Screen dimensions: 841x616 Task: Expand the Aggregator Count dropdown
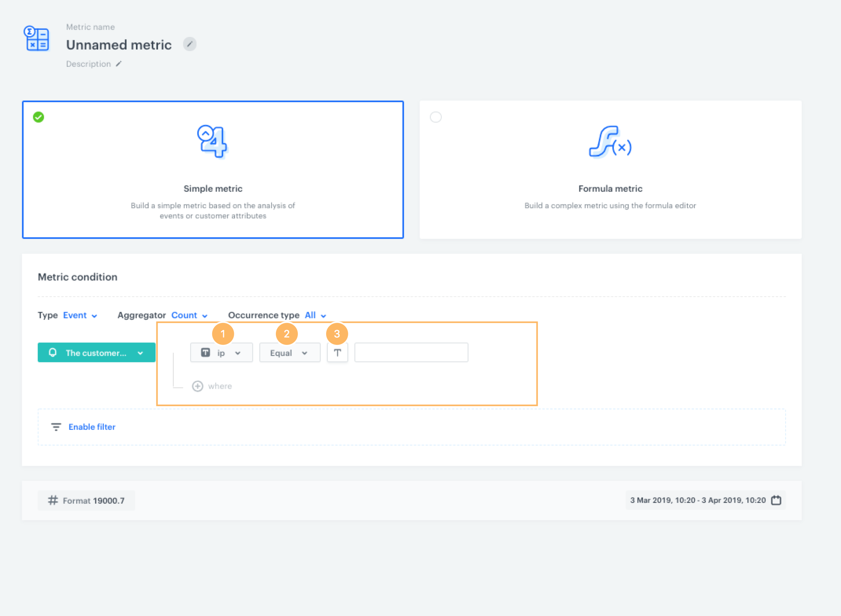click(189, 315)
